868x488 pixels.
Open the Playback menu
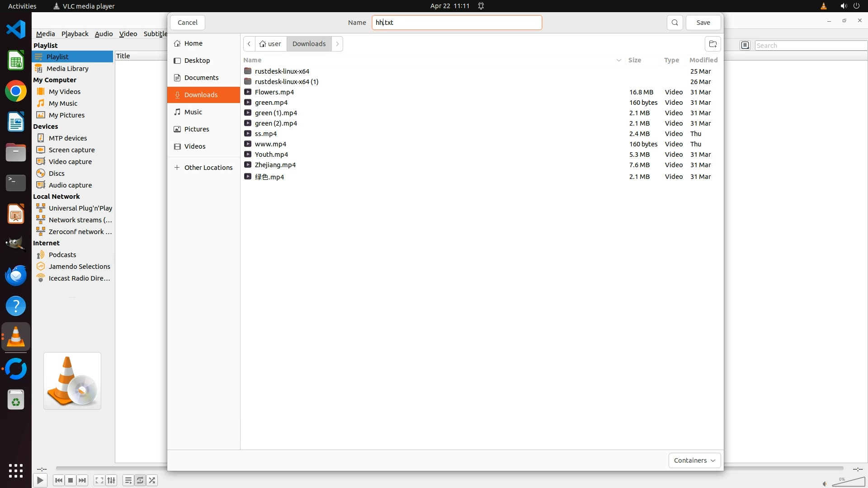point(75,34)
